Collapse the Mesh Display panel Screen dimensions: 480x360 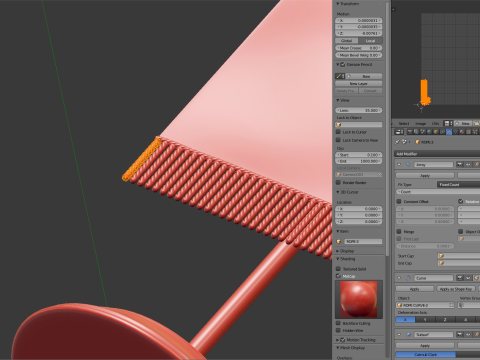tap(338, 348)
